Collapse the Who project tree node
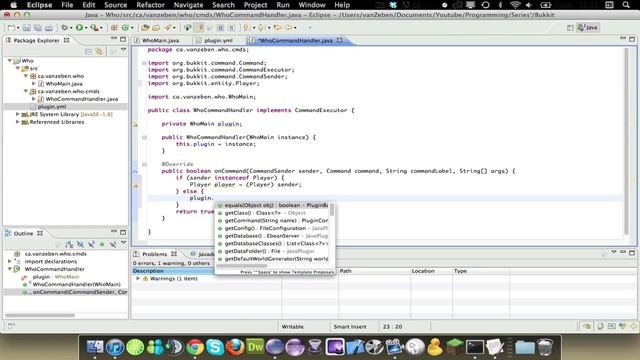The image size is (640, 360). click(x=9, y=60)
